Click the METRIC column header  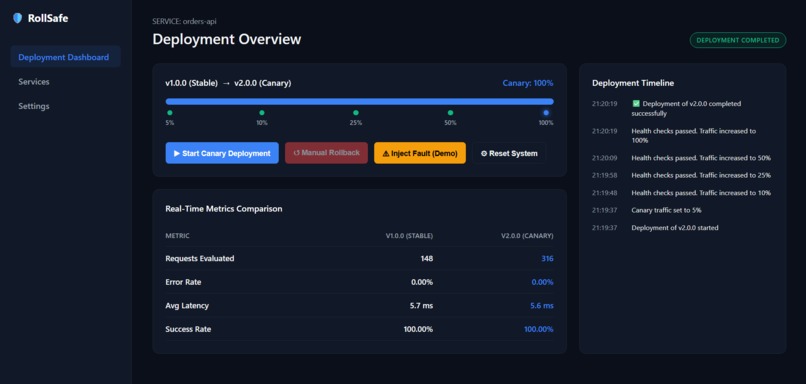pos(177,236)
